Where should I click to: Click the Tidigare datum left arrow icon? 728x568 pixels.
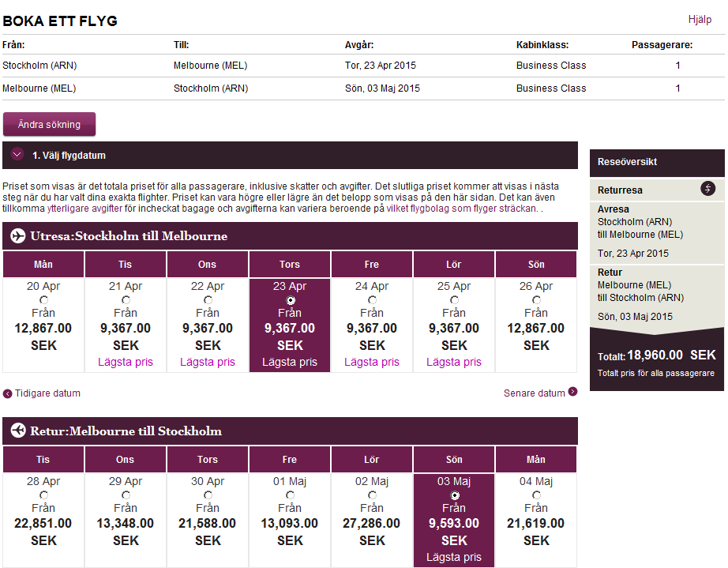pos(8,393)
